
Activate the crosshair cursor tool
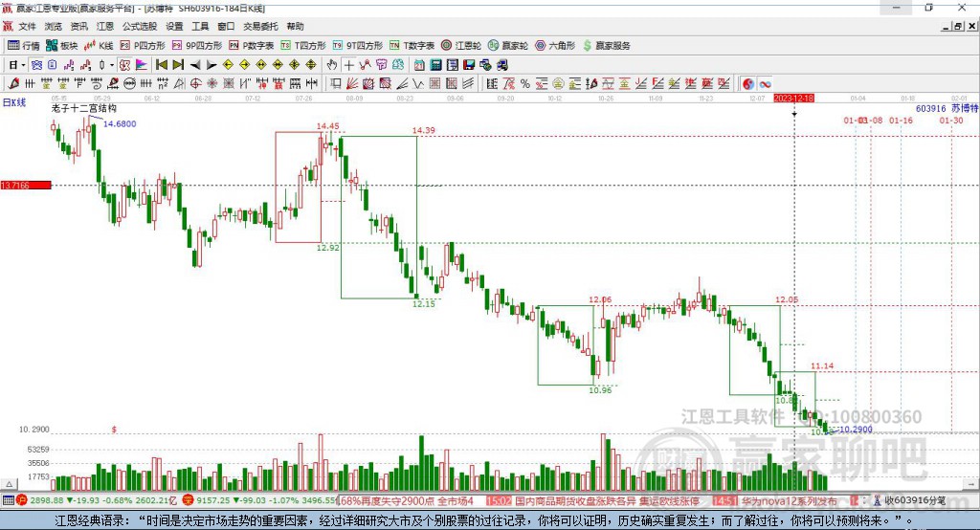tap(348, 65)
